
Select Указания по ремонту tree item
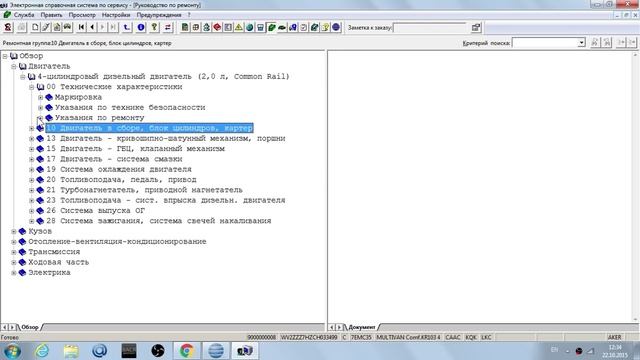[100, 118]
